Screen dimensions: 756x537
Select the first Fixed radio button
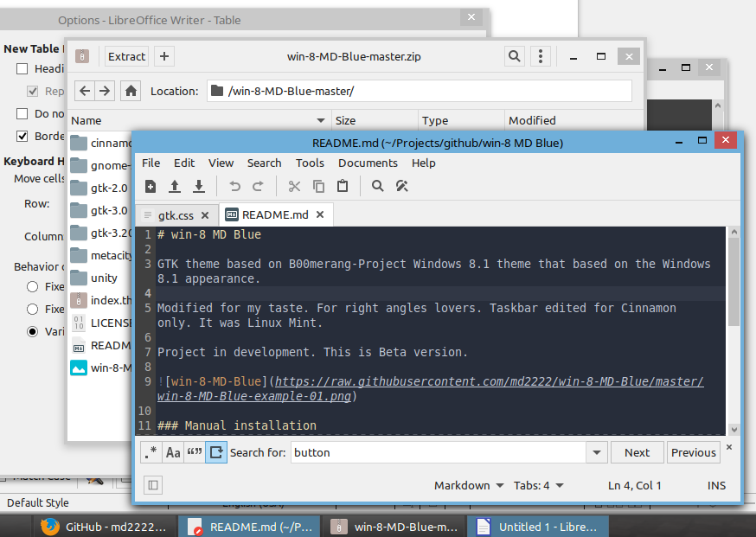point(32,287)
